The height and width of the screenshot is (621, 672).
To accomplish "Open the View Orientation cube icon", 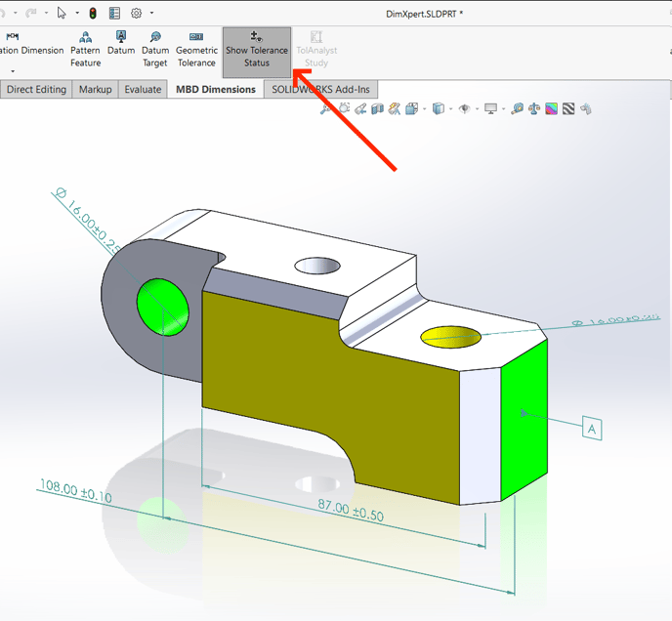I will tap(412, 108).
